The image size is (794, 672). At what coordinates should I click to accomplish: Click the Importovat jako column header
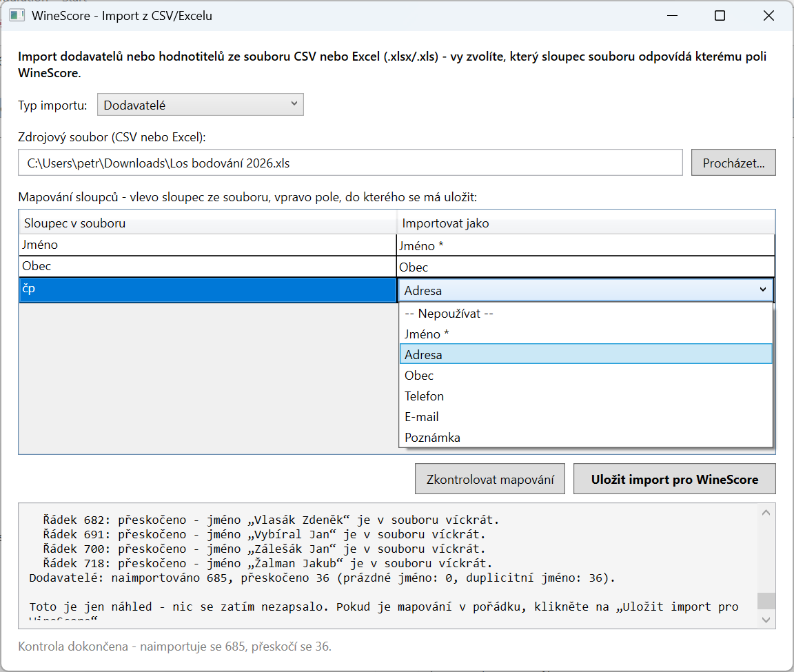[586, 223]
